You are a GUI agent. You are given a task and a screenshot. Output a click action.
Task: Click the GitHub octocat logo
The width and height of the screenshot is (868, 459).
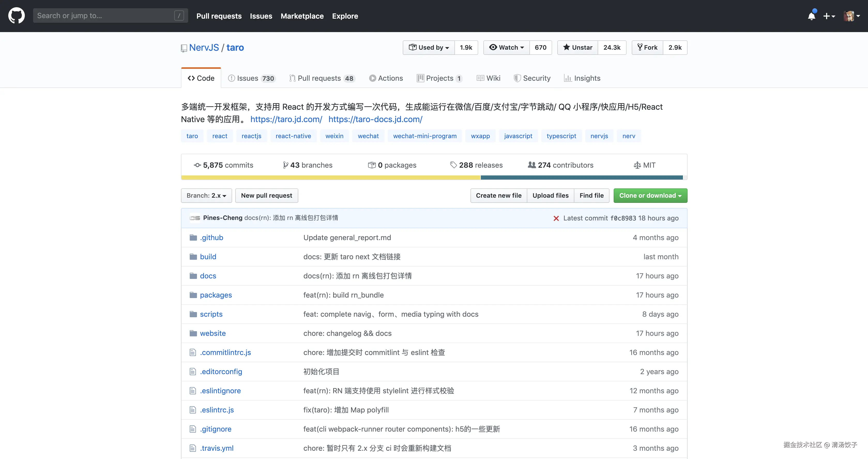pyautogui.click(x=16, y=16)
